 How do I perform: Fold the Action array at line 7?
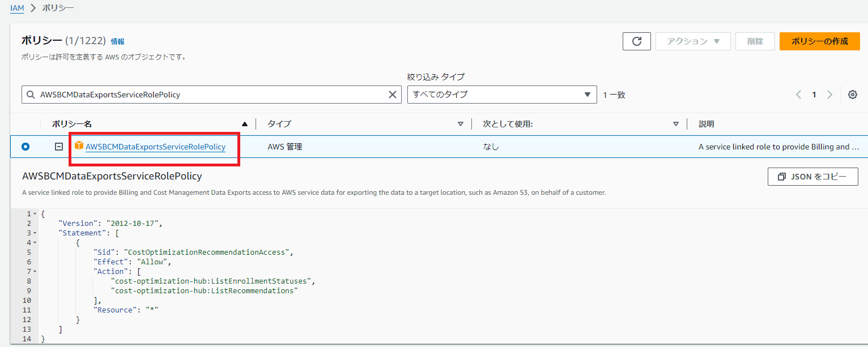coord(35,272)
